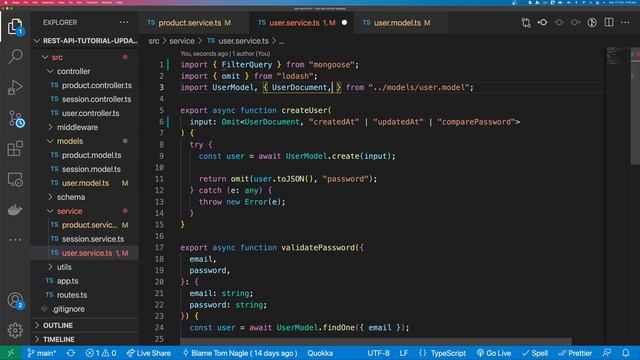Split the editor to the right
The height and width of the screenshot is (360, 640).
[x=609, y=22]
